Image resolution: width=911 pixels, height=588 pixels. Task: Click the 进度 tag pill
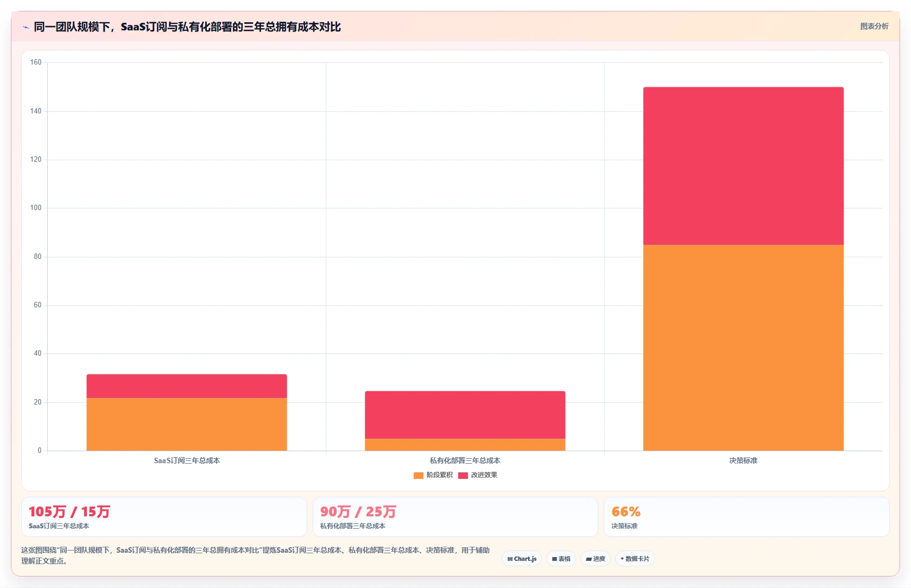[596, 559]
